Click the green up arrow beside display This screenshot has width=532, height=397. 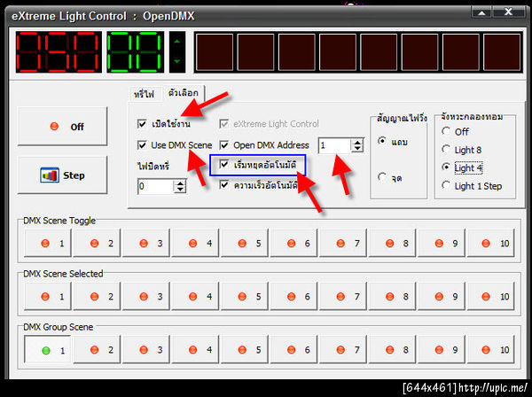(177, 42)
